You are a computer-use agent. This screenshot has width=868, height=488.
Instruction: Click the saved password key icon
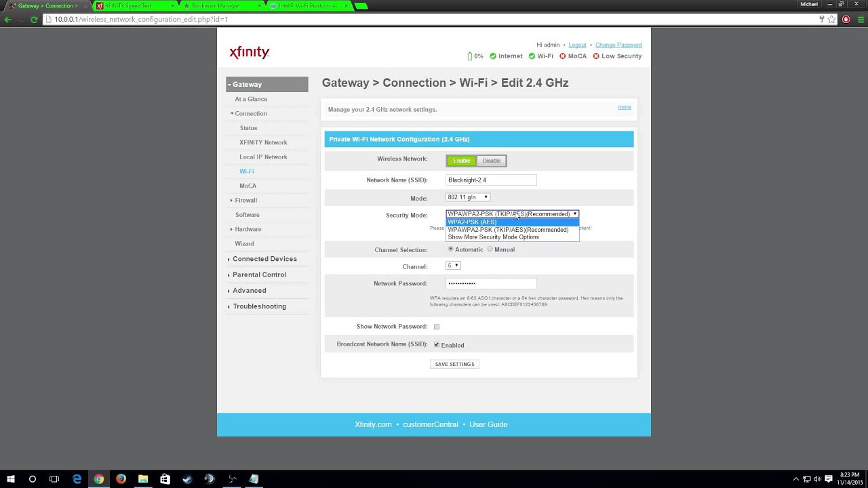[821, 20]
